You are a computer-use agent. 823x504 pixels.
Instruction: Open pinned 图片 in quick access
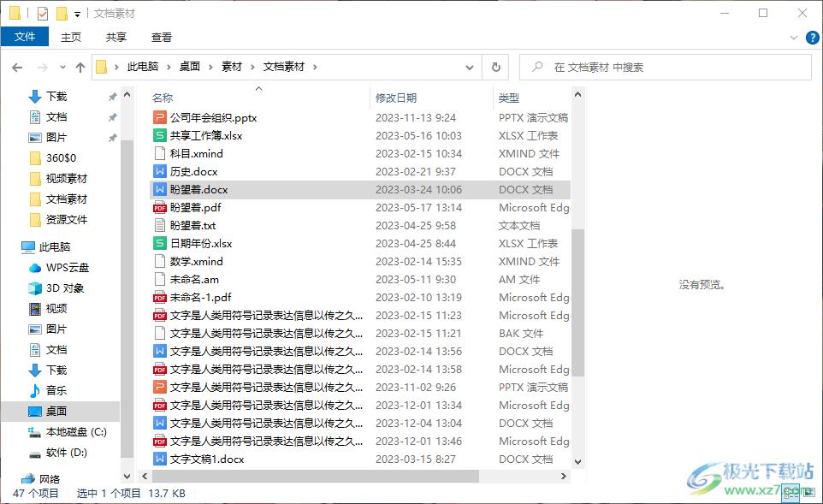56,137
